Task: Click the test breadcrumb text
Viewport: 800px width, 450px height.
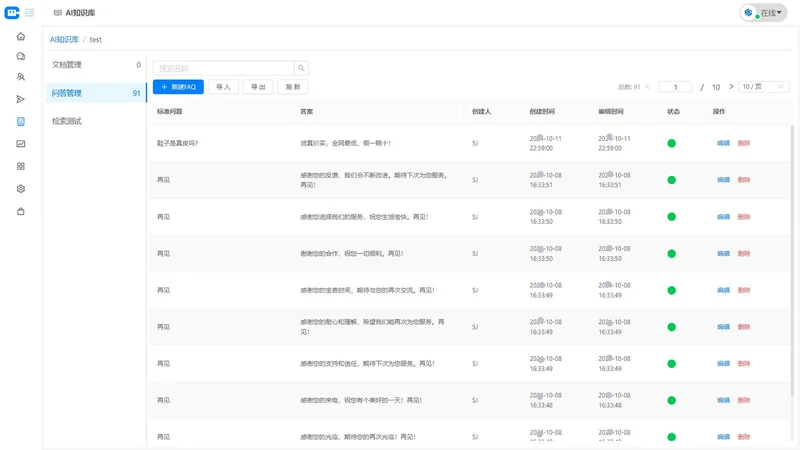Action: click(95, 39)
